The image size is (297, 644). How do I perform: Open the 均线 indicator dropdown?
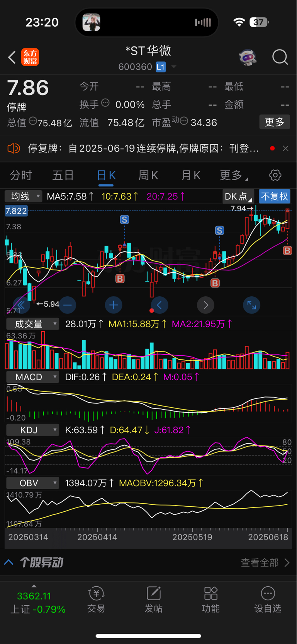(x=24, y=196)
